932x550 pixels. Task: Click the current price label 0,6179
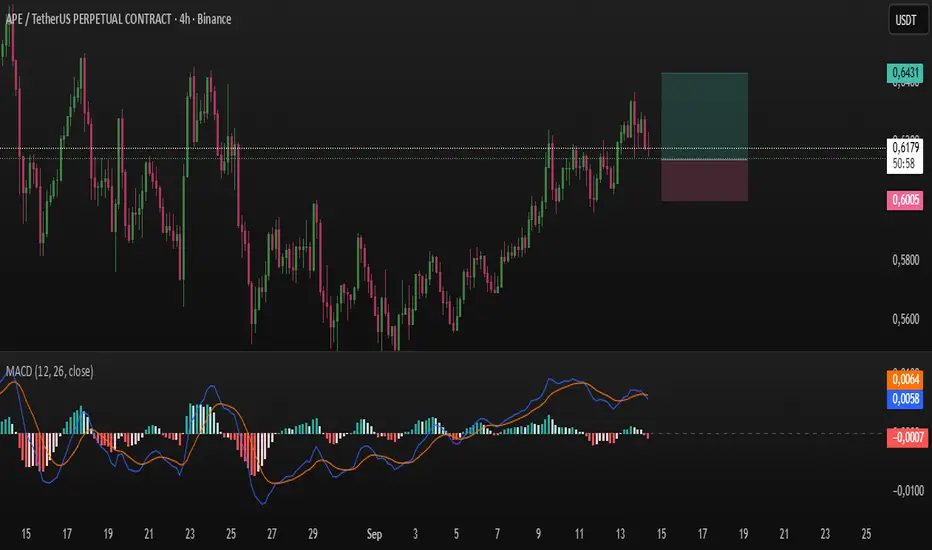pyautogui.click(x=903, y=148)
